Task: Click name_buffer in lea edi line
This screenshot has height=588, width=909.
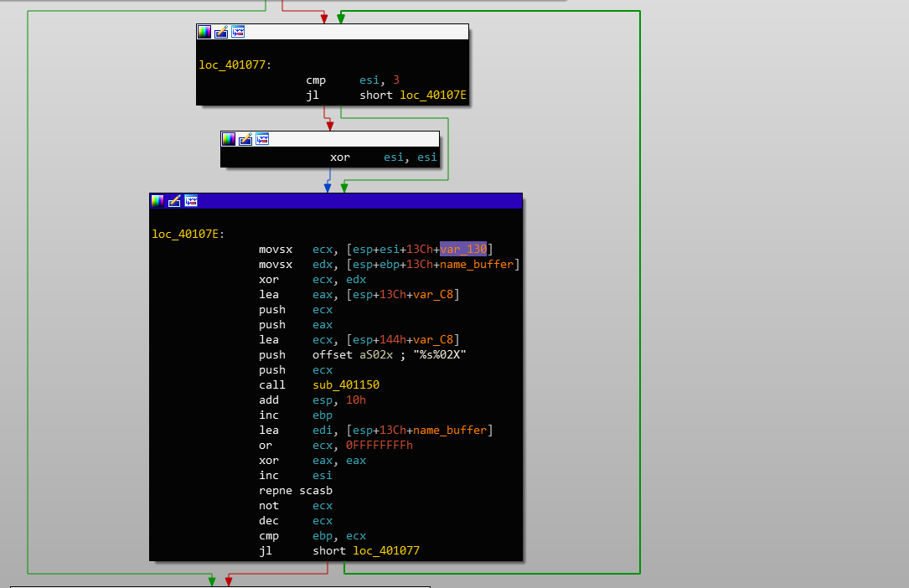Action: pyautogui.click(x=450, y=430)
